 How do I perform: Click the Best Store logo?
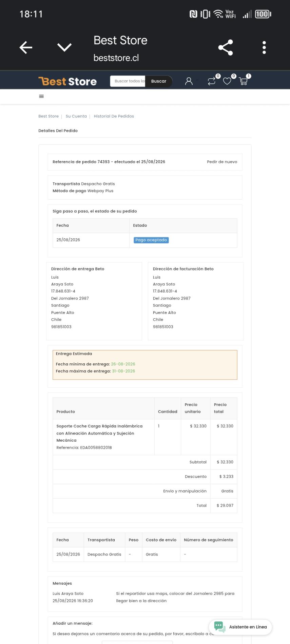[x=67, y=81]
